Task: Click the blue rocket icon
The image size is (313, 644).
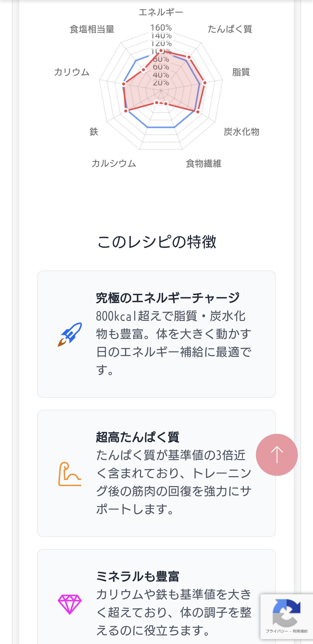Action: pos(70,334)
